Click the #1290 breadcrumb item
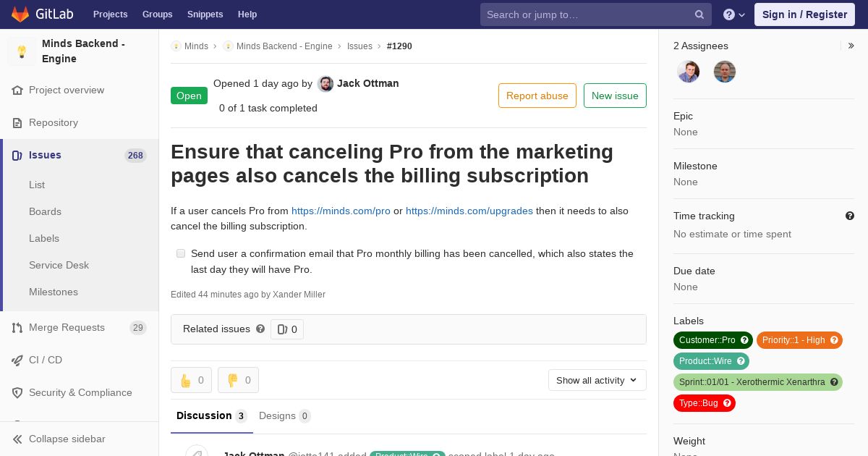 coord(399,46)
